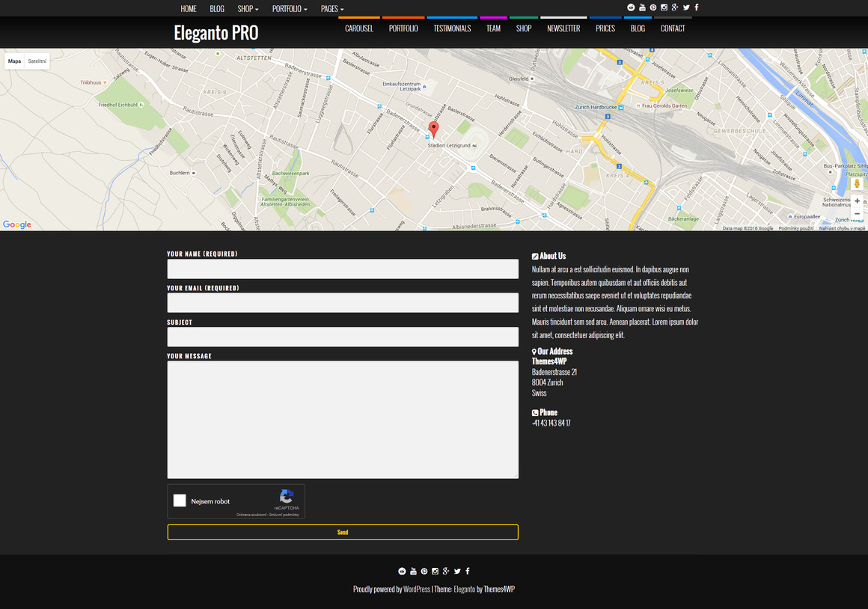Expand the SHOP dropdown in the top menu
This screenshot has height=609, width=868.
click(248, 9)
